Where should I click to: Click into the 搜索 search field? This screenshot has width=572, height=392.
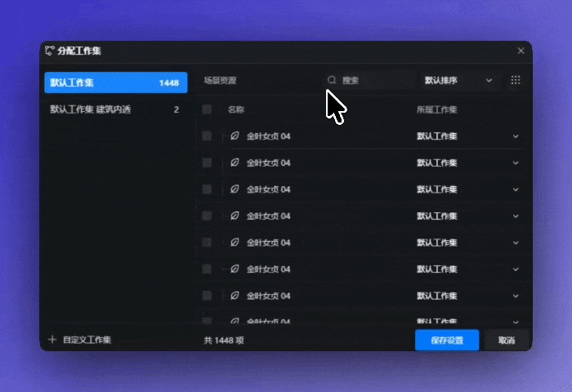369,80
